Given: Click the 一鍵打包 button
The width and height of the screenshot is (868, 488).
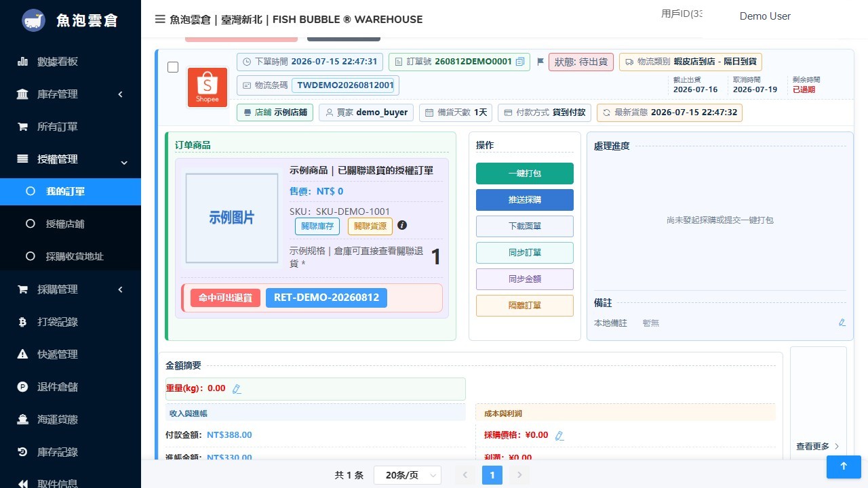Looking at the screenshot, I should [x=525, y=174].
